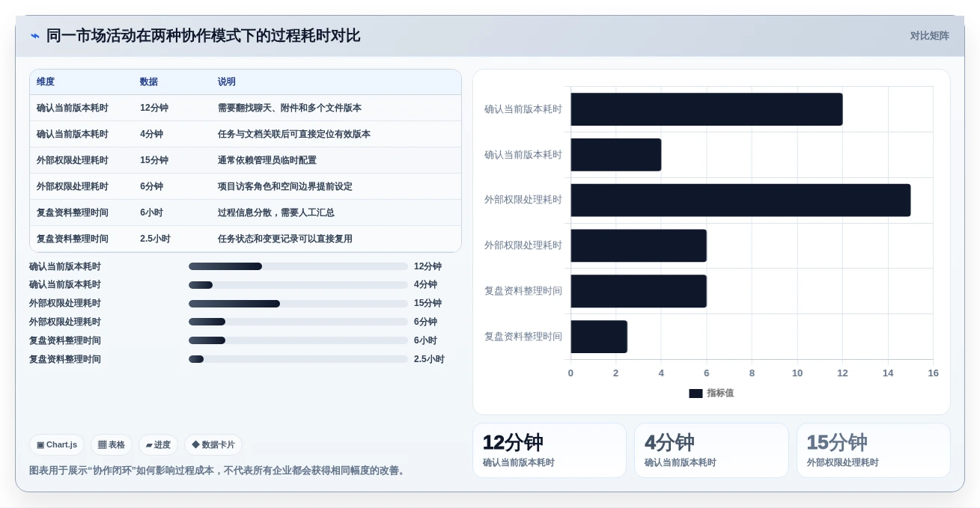Click the chart bar reaching 12
Viewport: 980px width, 508px height.
[x=707, y=109]
